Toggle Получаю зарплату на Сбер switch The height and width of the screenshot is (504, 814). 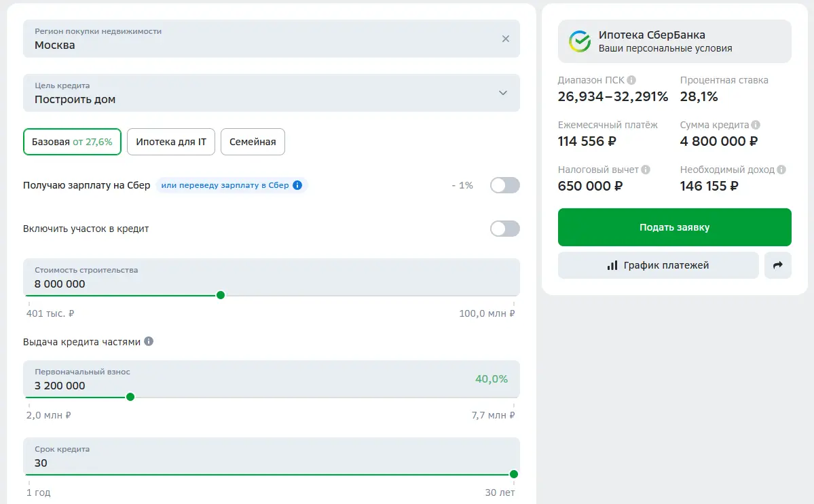[x=504, y=185]
